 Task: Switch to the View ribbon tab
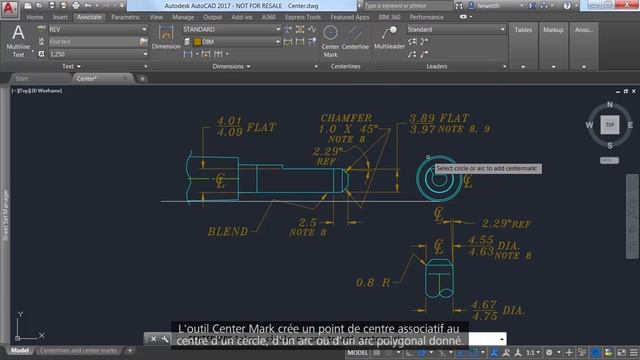coord(156,17)
